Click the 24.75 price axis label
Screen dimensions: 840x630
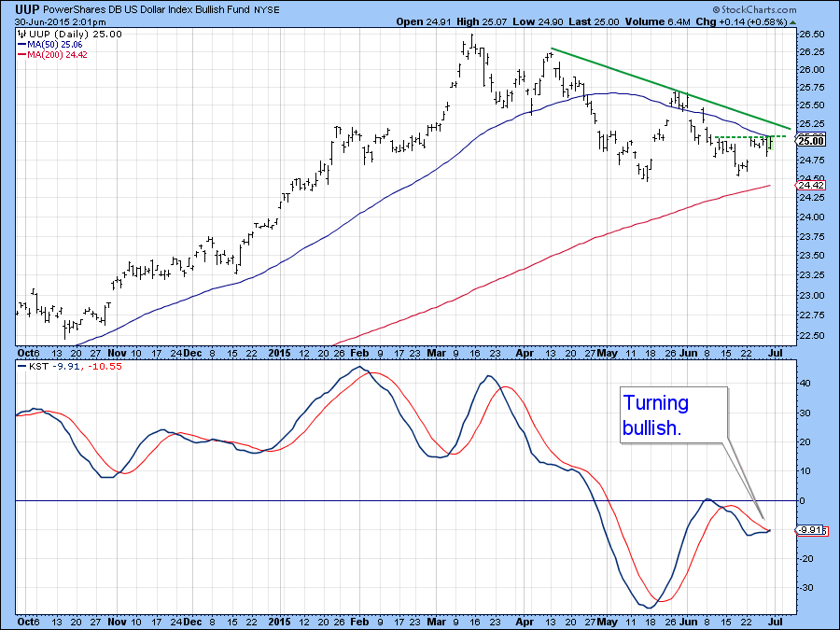(811, 161)
